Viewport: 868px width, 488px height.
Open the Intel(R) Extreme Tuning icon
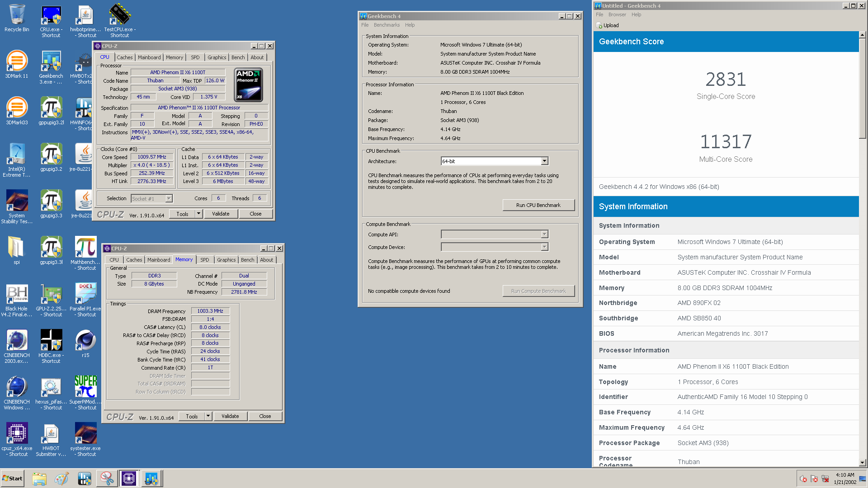(x=17, y=160)
